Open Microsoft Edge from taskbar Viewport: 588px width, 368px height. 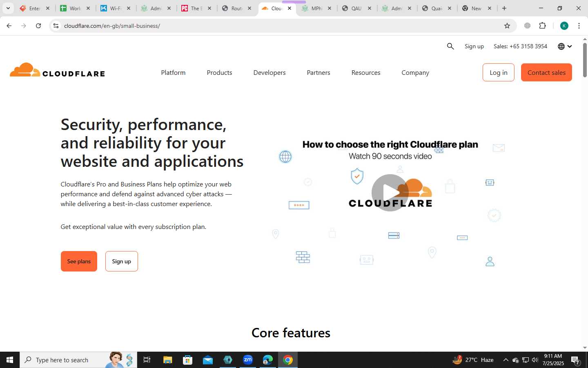click(268, 360)
